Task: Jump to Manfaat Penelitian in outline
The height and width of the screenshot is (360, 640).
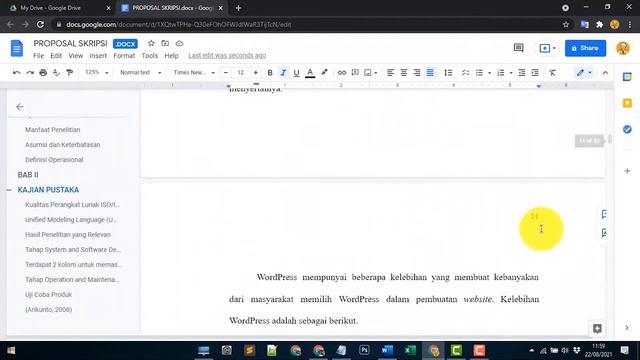Action: click(53, 130)
